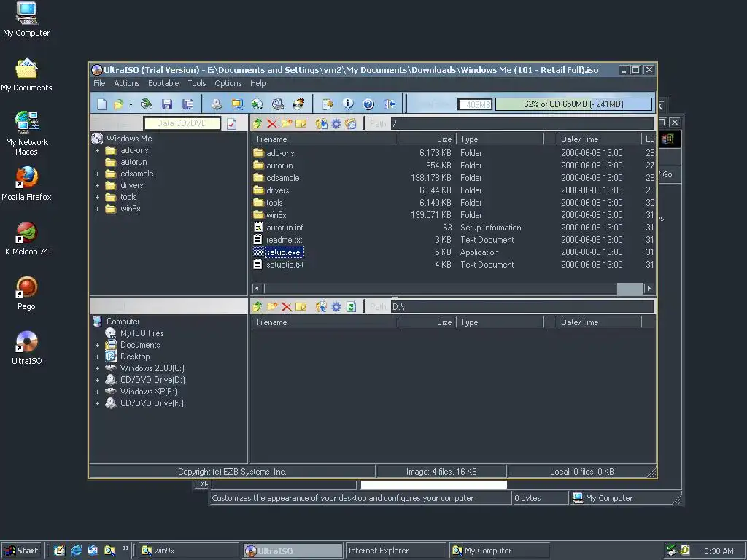
Task: Click the Help question mark icon
Action: (x=368, y=104)
